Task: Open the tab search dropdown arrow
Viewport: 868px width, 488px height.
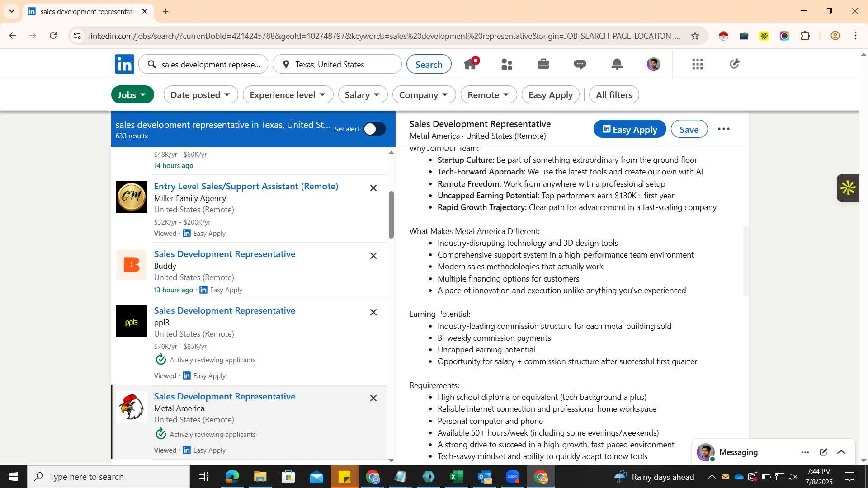Action: (12, 11)
